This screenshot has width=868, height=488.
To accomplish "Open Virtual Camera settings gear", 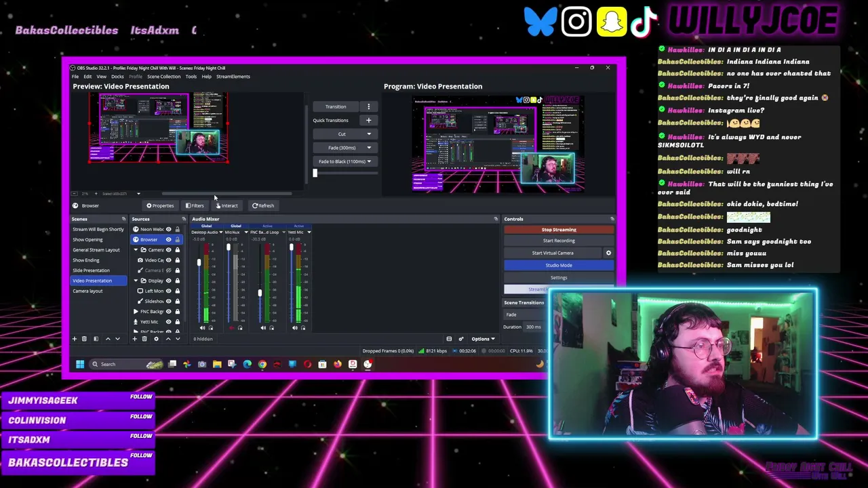I will [x=608, y=253].
